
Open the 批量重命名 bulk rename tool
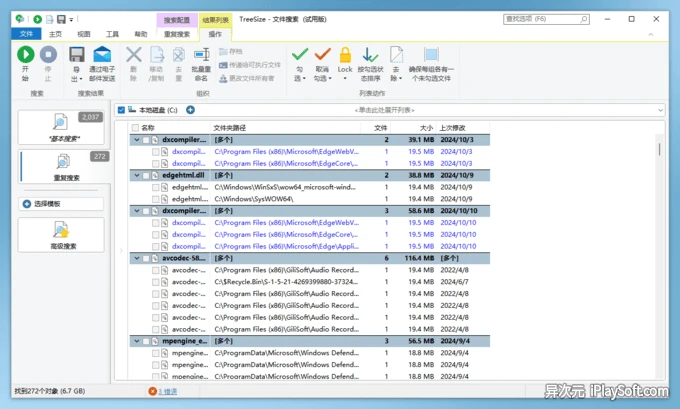click(x=201, y=64)
